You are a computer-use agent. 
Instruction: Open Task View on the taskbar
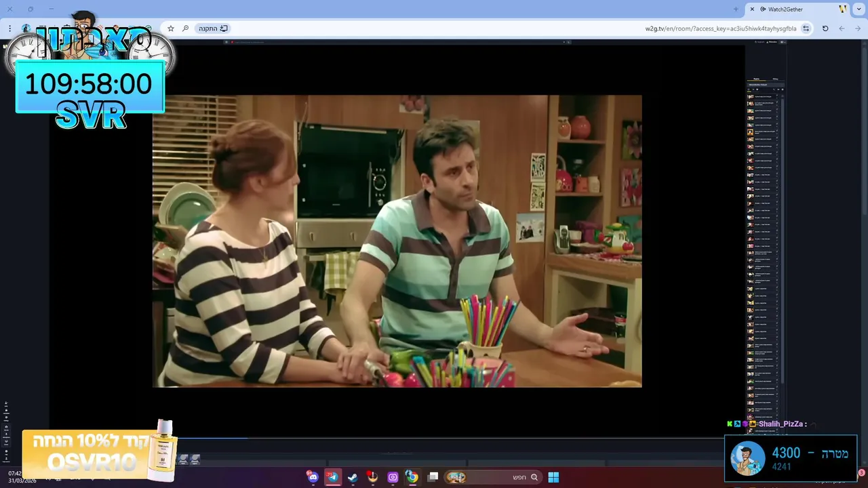click(x=433, y=477)
